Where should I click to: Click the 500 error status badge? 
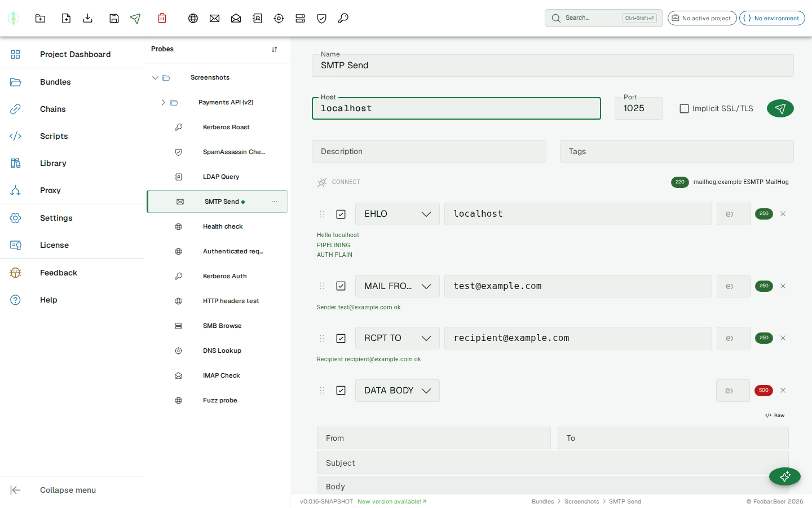pyautogui.click(x=764, y=390)
